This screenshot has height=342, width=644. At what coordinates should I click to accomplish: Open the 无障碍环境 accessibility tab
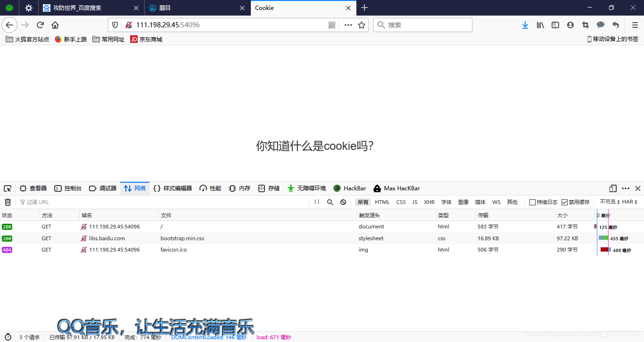point(306,188)
